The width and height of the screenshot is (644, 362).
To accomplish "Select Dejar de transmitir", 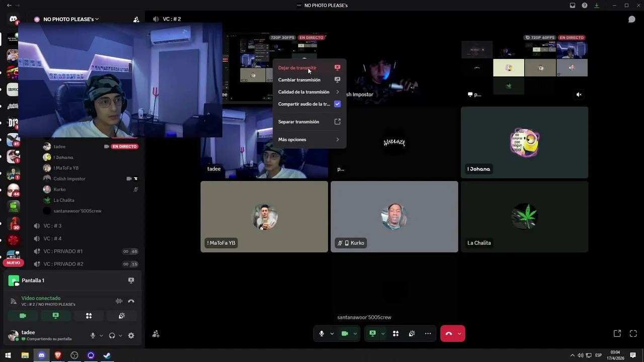I will pos(309,68).
